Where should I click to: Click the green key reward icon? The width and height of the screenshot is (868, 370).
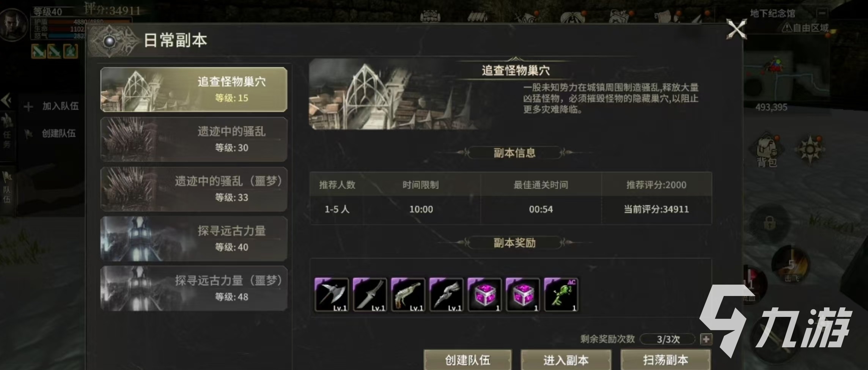point(561,295)
